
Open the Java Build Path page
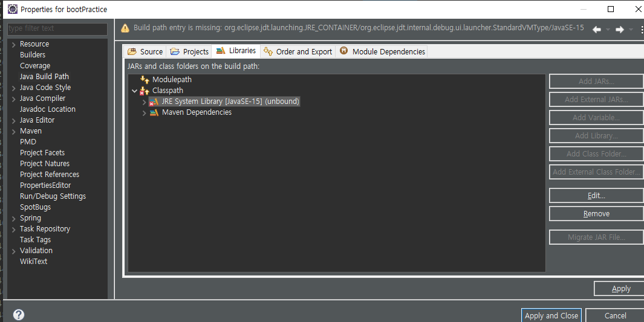click(44, 76)
